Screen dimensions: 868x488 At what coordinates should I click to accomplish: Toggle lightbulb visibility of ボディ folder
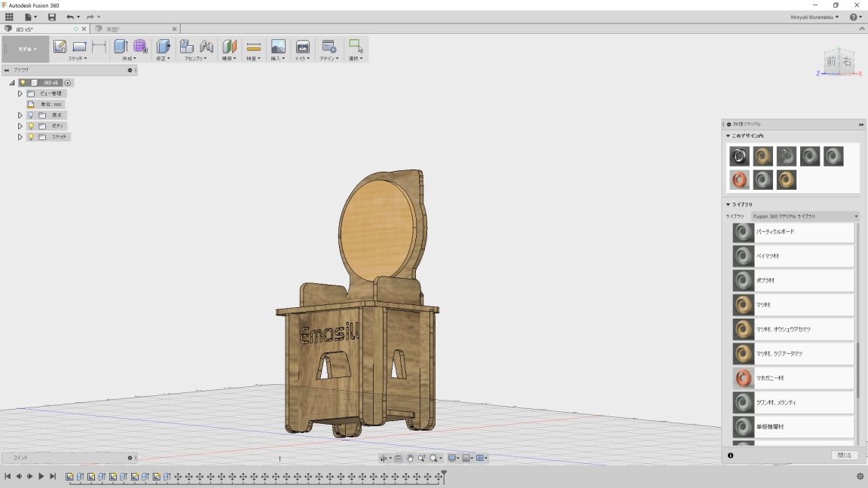[x=31, y=127]
